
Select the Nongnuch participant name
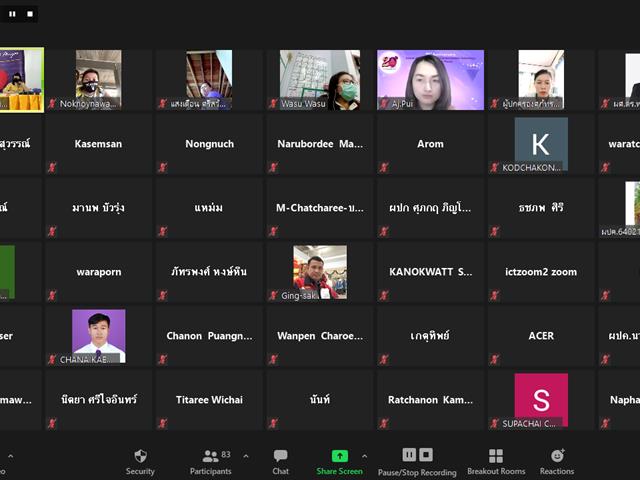[209, 144]
